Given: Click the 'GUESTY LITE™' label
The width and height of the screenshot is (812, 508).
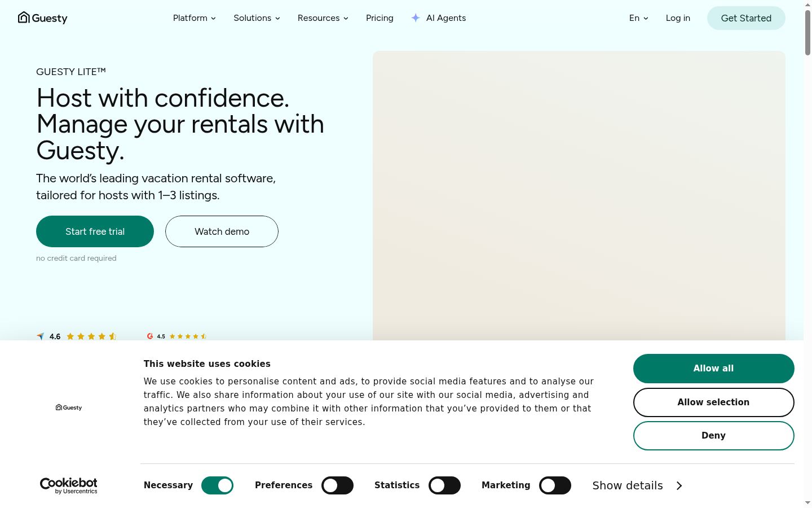Looking at the screenshot, I should tap(71, 72).
